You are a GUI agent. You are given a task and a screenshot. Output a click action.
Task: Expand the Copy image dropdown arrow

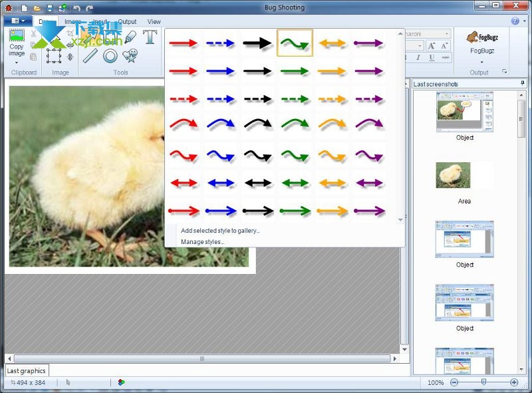point(16,63)
